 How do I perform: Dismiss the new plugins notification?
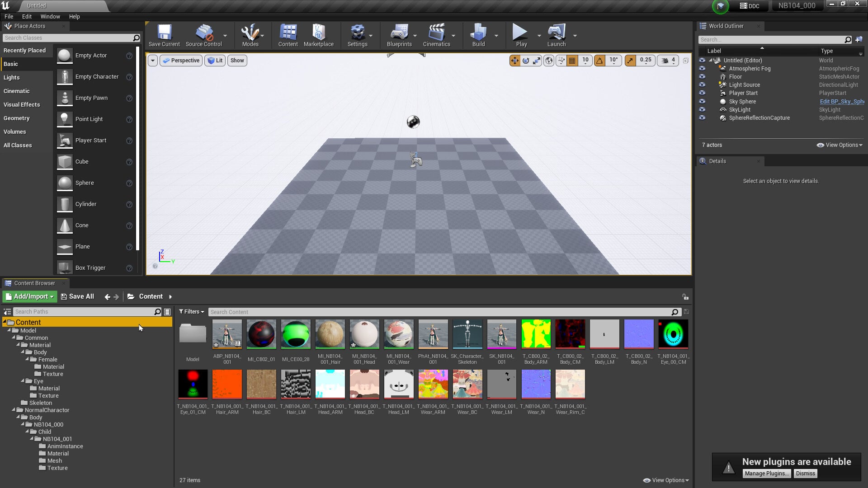805,474
